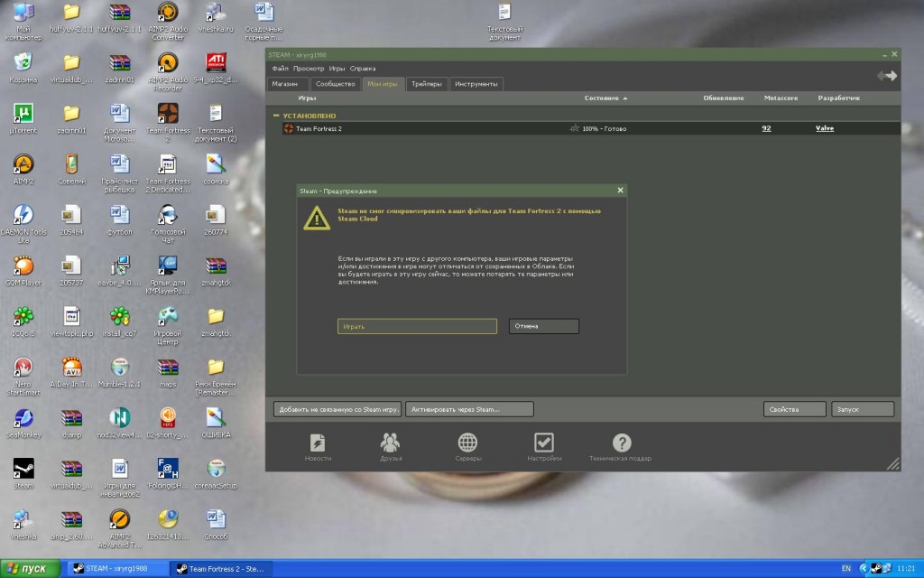Open the Справка menu
924x578 pixels.
363,69
